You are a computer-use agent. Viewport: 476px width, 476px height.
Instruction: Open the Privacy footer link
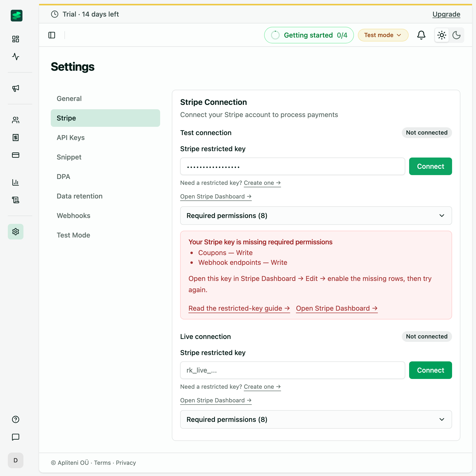pyautogui.click(x=126, y=463)
